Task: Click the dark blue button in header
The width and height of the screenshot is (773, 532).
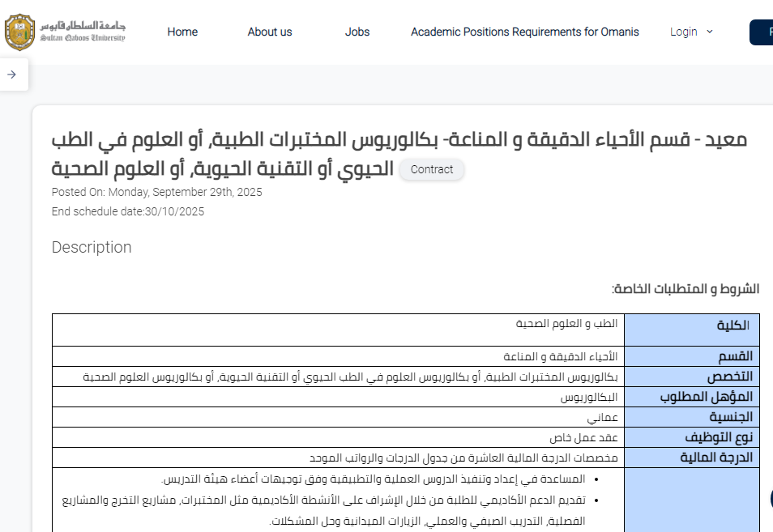Action: pos(762,32)
